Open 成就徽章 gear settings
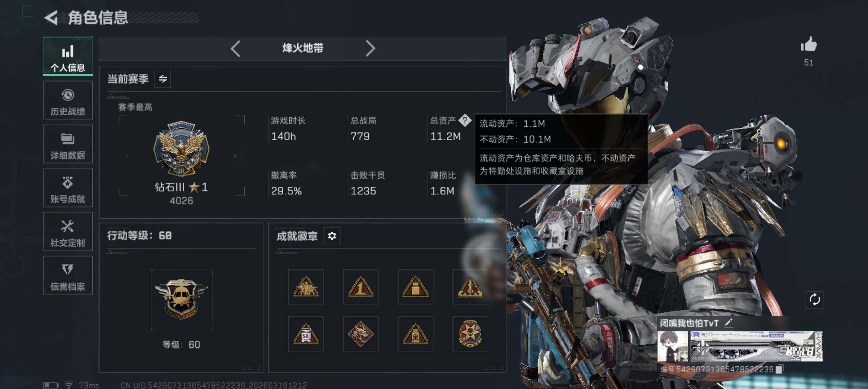This screenshot has height=389, width=868. pyautogui.click(x=332, y=236)
